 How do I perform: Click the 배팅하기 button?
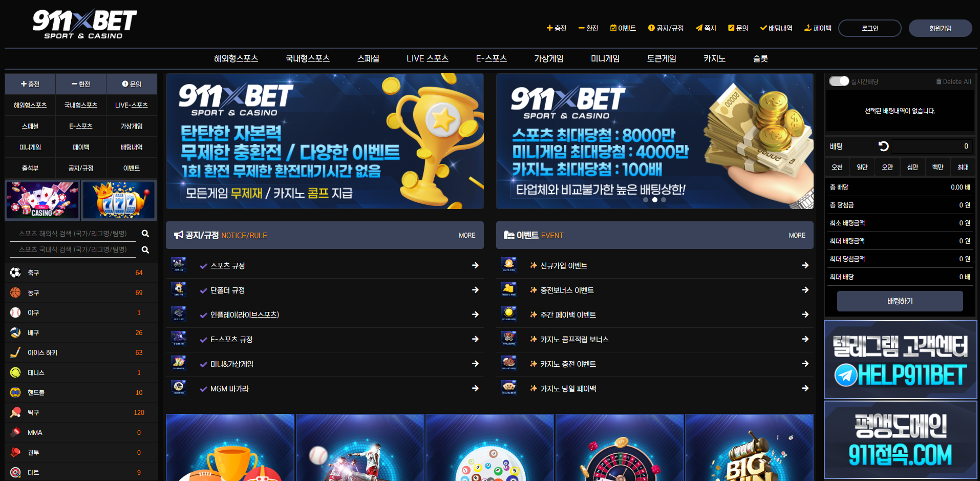tap(900, 301)
